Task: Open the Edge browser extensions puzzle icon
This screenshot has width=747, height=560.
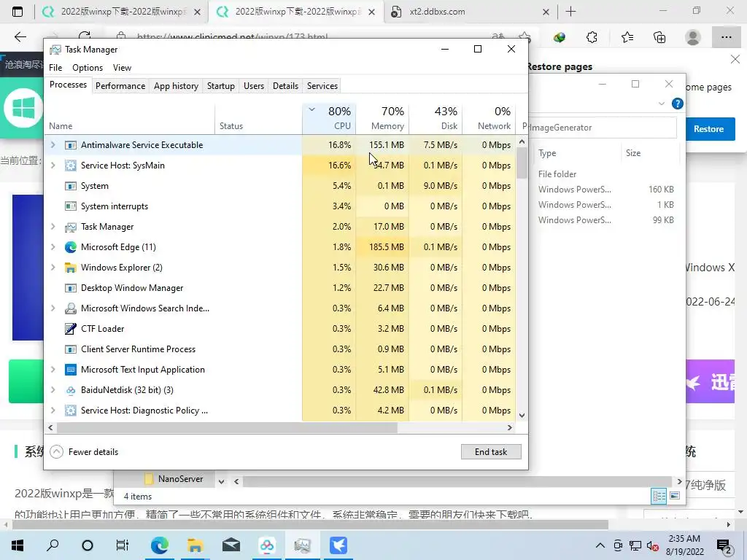Action: pos(592,37)
